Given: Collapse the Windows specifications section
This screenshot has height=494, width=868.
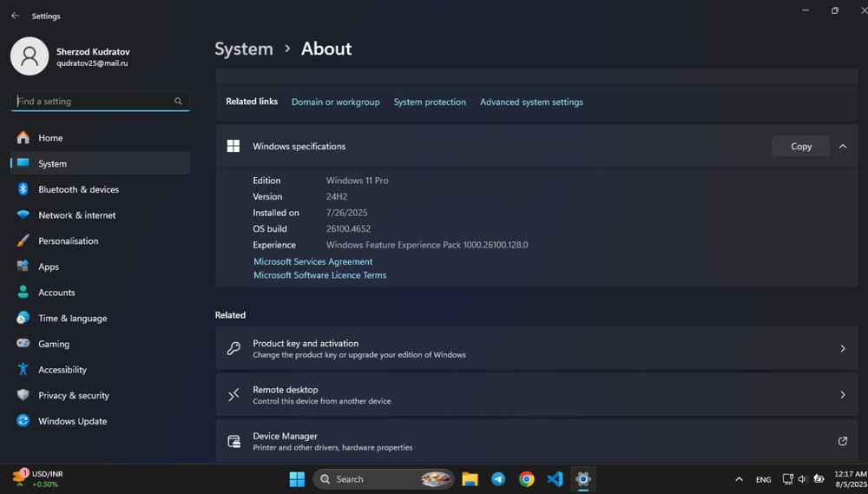Looking at the screenshot, I should pos(843,146).
